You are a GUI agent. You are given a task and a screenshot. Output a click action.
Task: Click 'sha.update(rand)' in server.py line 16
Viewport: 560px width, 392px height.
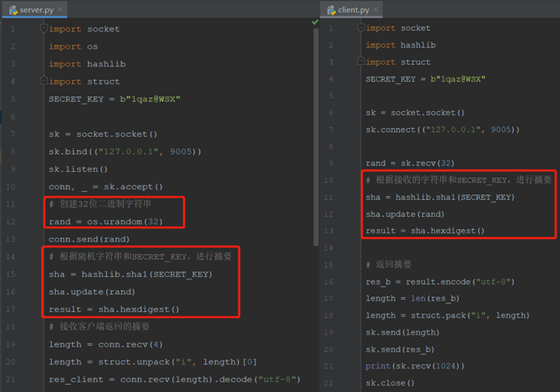tap(92, 292)
